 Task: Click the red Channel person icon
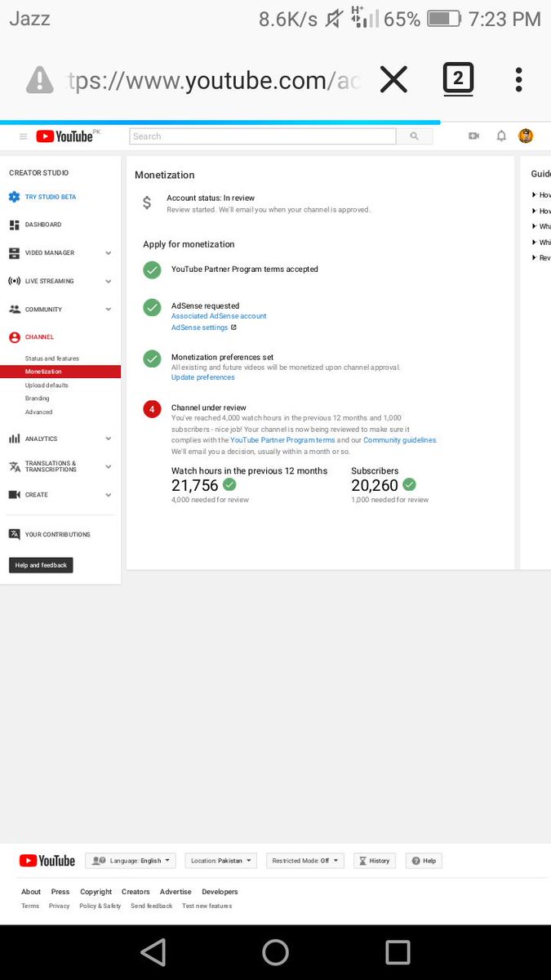point(14,337)
